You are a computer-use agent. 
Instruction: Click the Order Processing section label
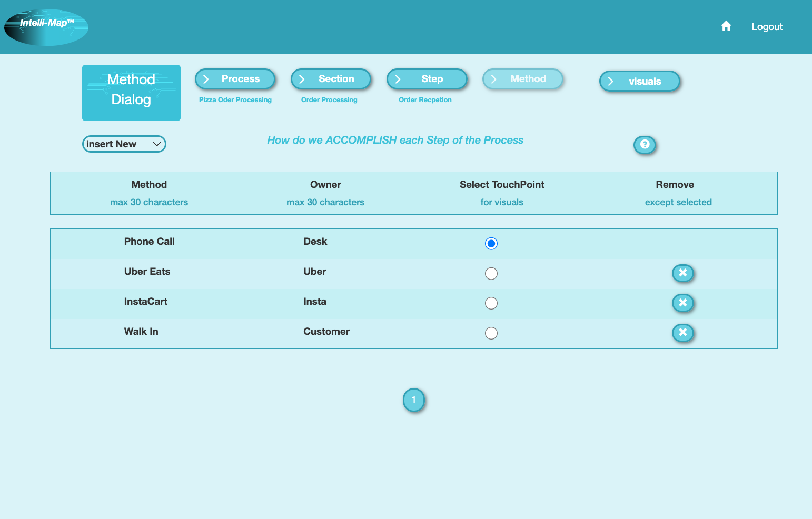329,99
